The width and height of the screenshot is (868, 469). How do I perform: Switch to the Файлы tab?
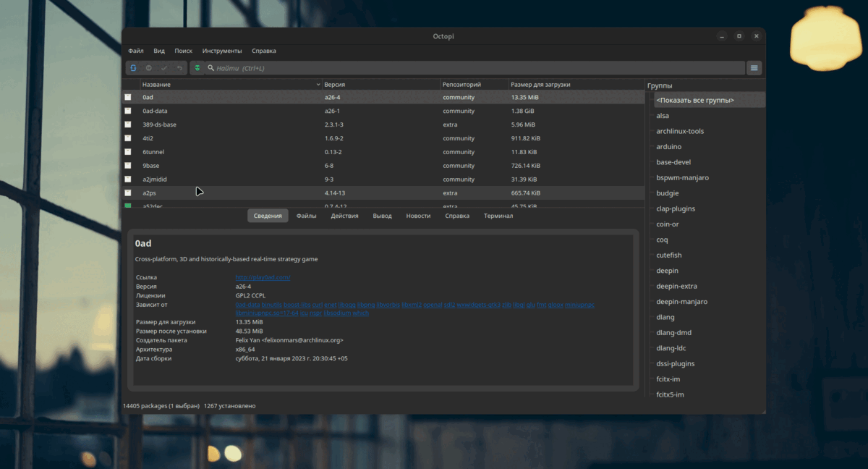tap(306, 216)
